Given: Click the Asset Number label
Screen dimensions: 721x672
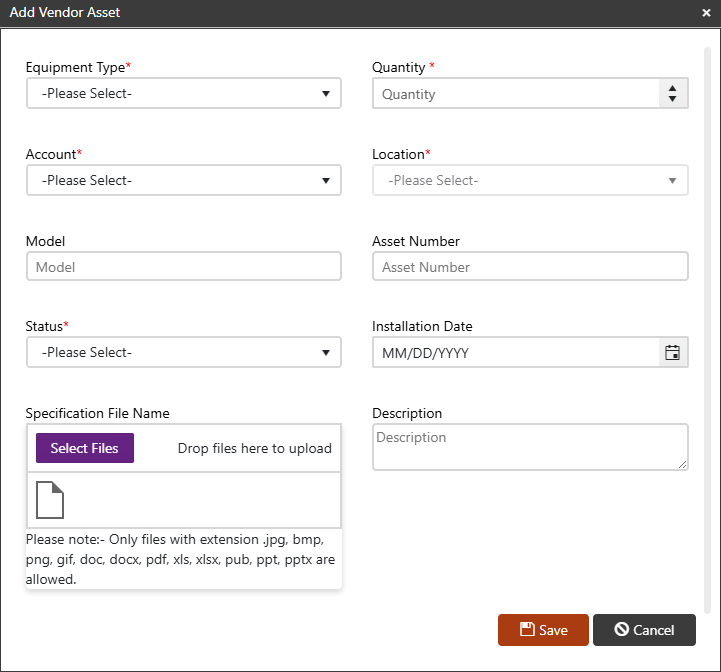Looking at the screenshot, I should coord(416,241).
